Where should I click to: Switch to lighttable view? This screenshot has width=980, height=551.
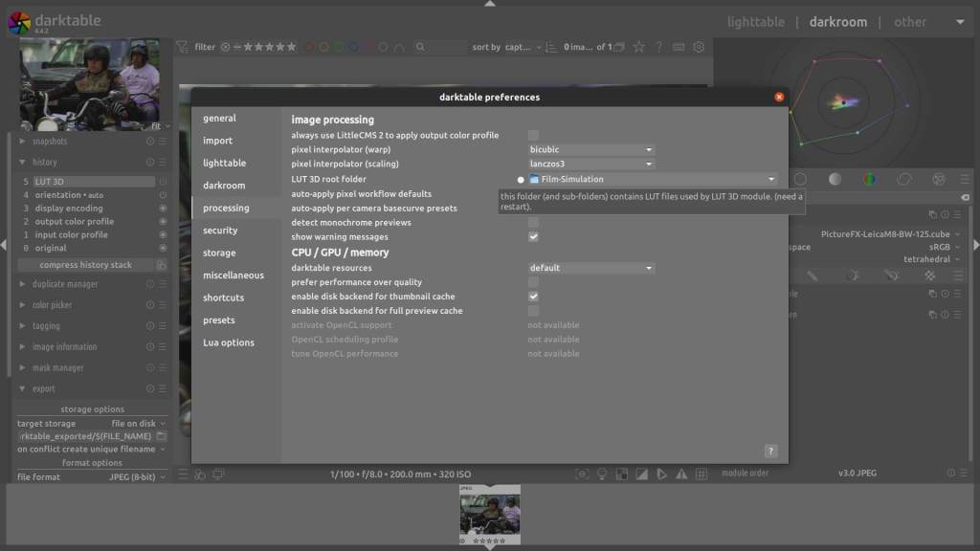coord(756,22)
